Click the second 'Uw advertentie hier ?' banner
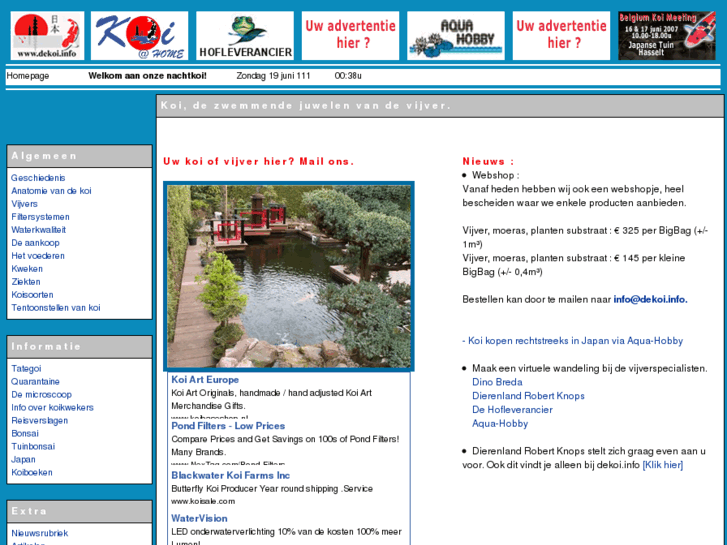The height and width of the screenshot is (545, 727). coord(561,36)
